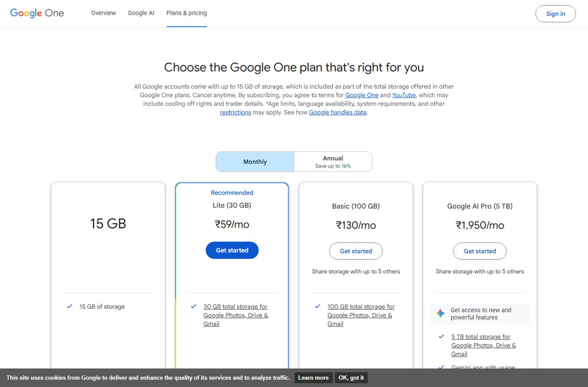This screenshot has height=387, width=588.
Task: Open 5 TB total storage details link
Action: point(484,345)
